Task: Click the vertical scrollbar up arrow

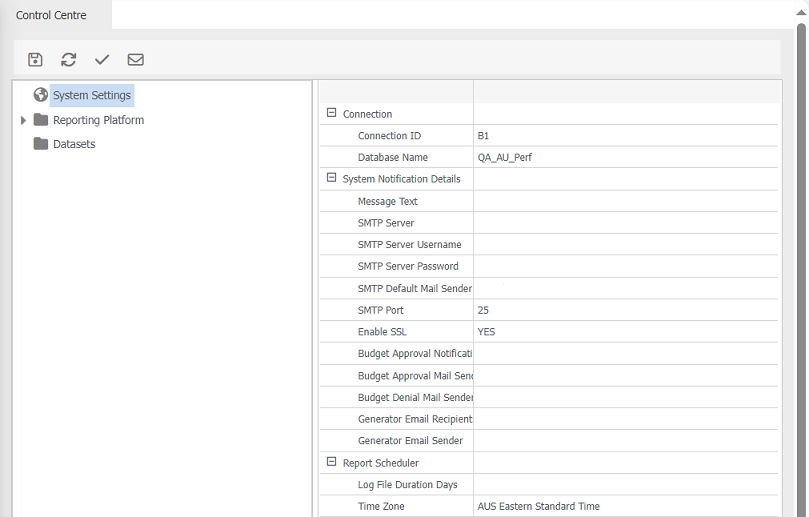Action: click(801, 13)
